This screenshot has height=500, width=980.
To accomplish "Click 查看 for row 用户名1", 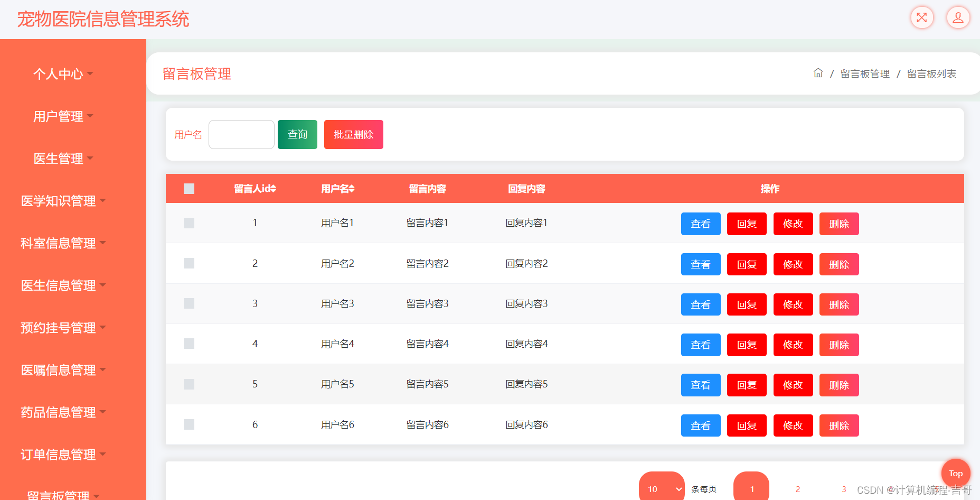I will (x=701, y=224).
